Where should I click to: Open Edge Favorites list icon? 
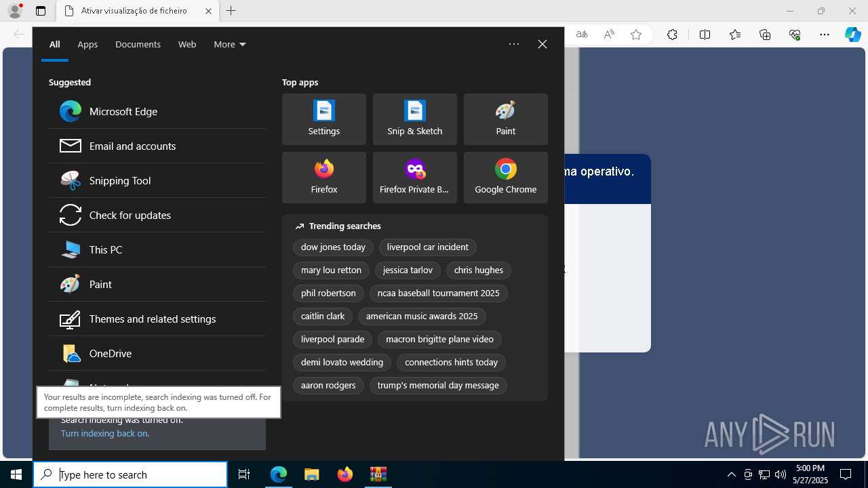coord(735,35)
